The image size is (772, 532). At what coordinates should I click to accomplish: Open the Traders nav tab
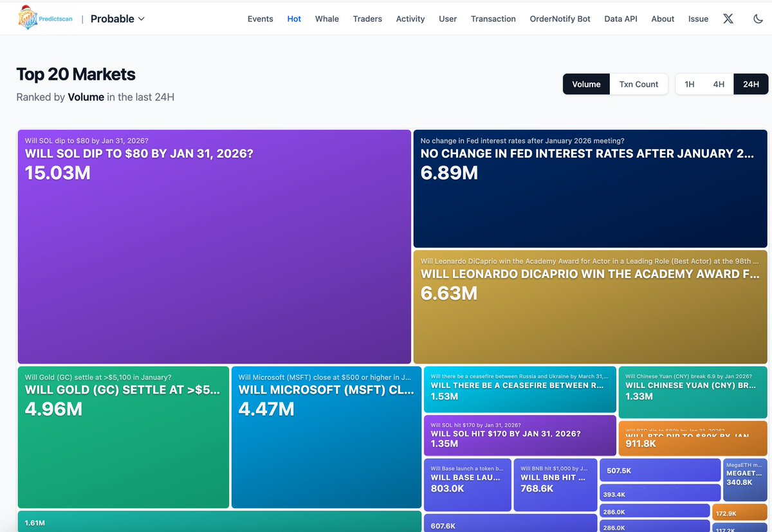367,19
